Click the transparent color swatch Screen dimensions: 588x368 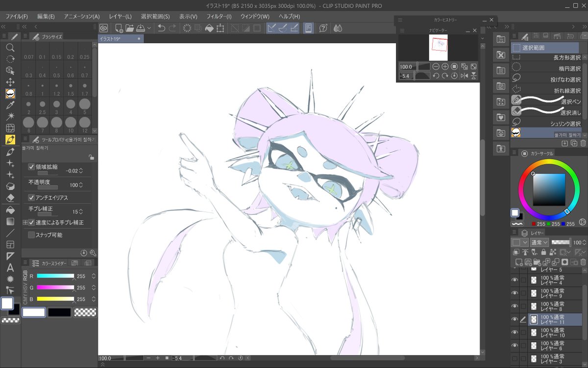click(x=85, y=312)
